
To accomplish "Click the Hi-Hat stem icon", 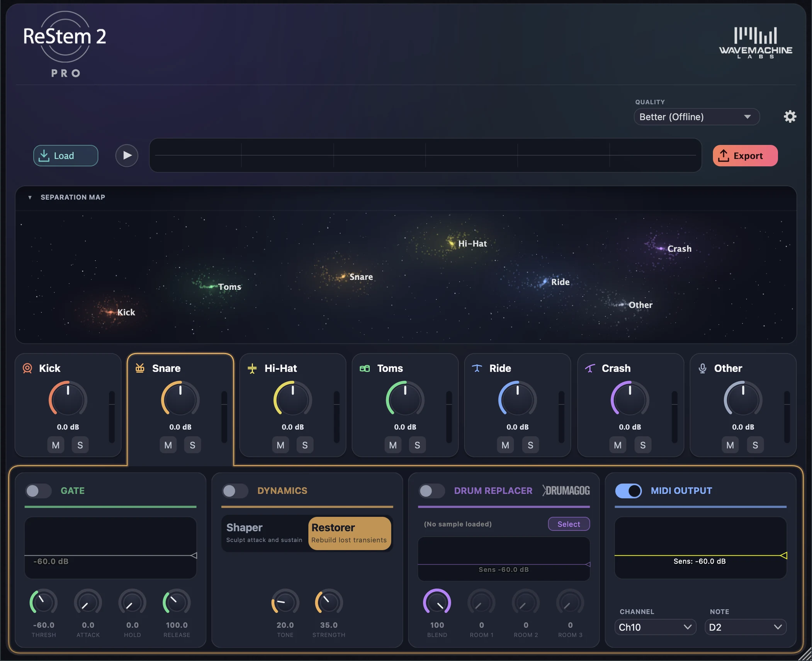I will [x=252, y=368].
